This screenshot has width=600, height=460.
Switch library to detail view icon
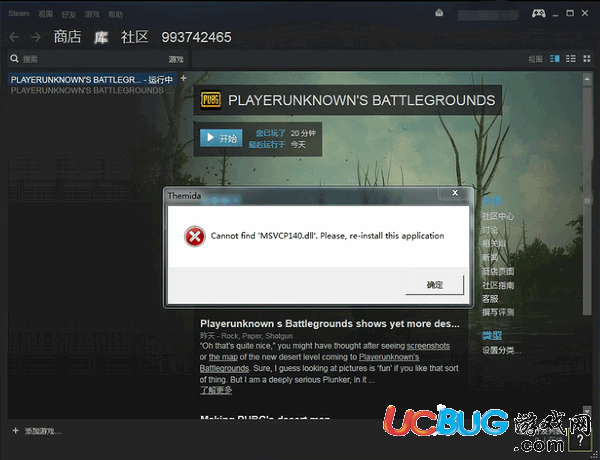tap(554, 59)
